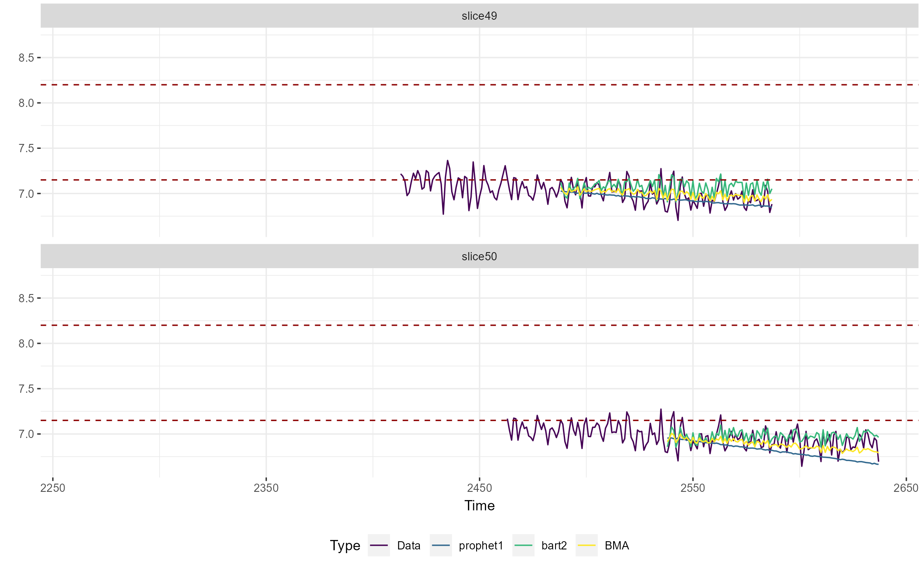
Task: Click the bart2 legend color swatch
Action: 523,545
